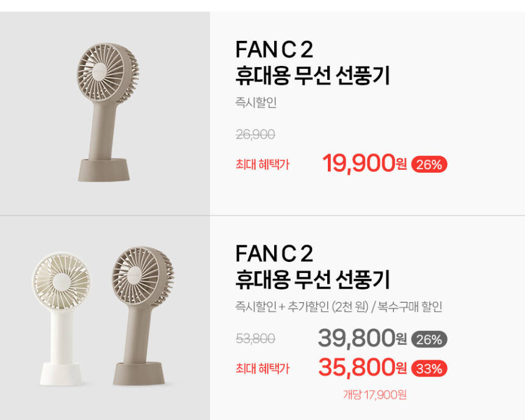The image size is (525, 420).
Task: Select the red 35,800원 price
Action: 362,368
